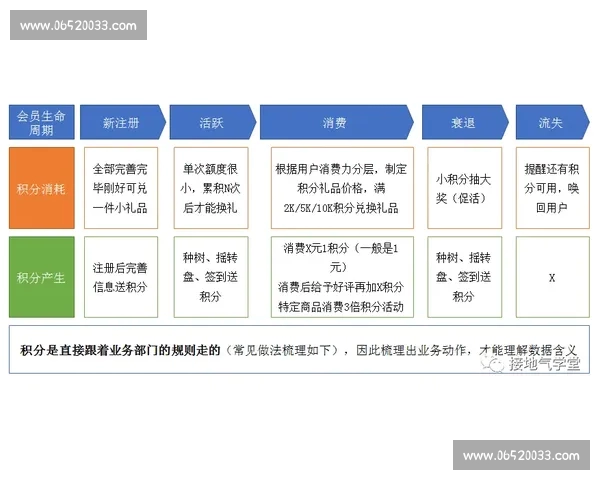Click the 注册后完善信息送积分 cell
The height and width of the screenshot is (480, 600).
121,277
